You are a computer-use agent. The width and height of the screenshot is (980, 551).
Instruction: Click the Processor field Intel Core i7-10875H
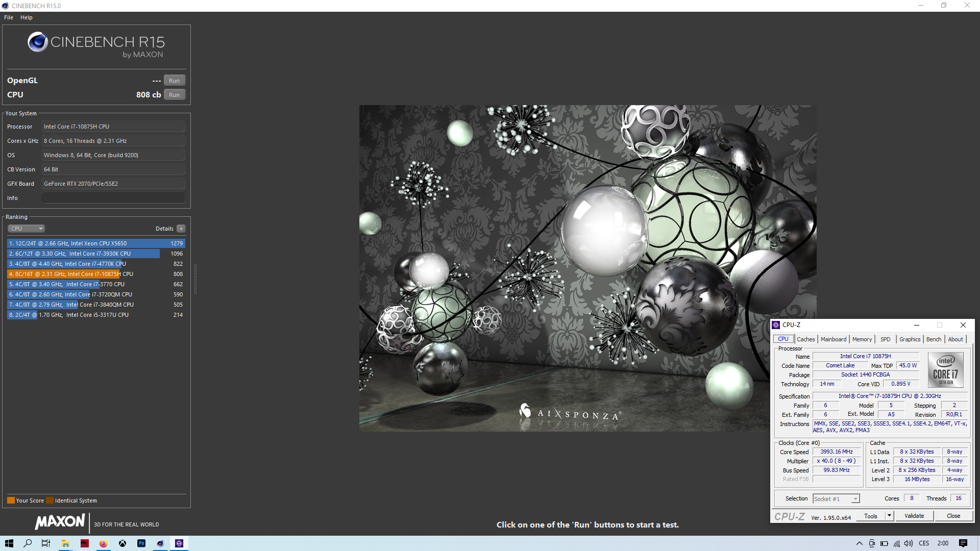[x=113, y=127]
